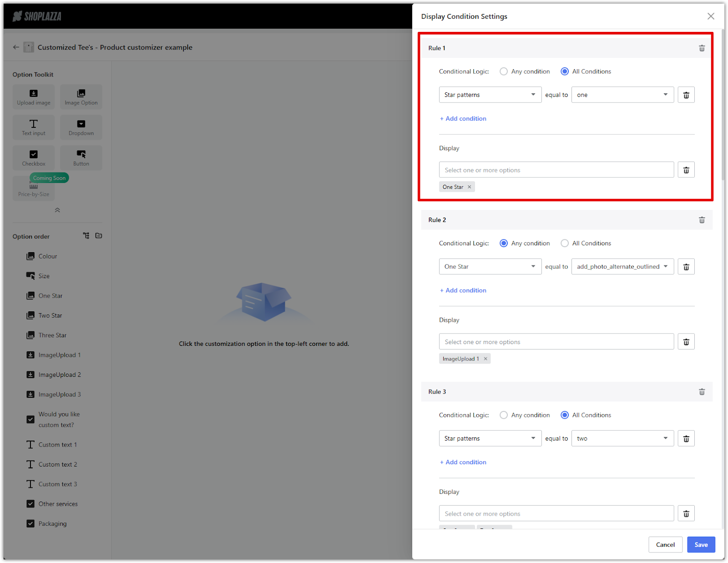The image size is (728, 563).
Task: Open the Star patterns dropdown in Rule 1
Action: (490, 95)
